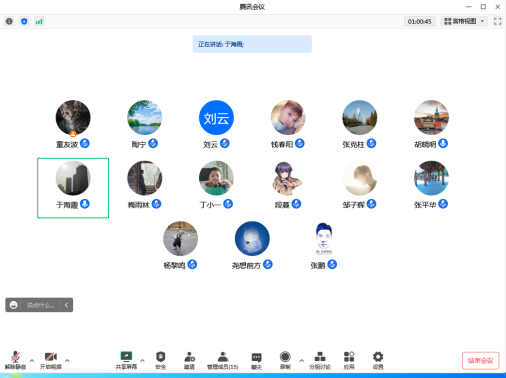Click the red end meeting button
The image size is (506, 378).
[x=481, y=361]
